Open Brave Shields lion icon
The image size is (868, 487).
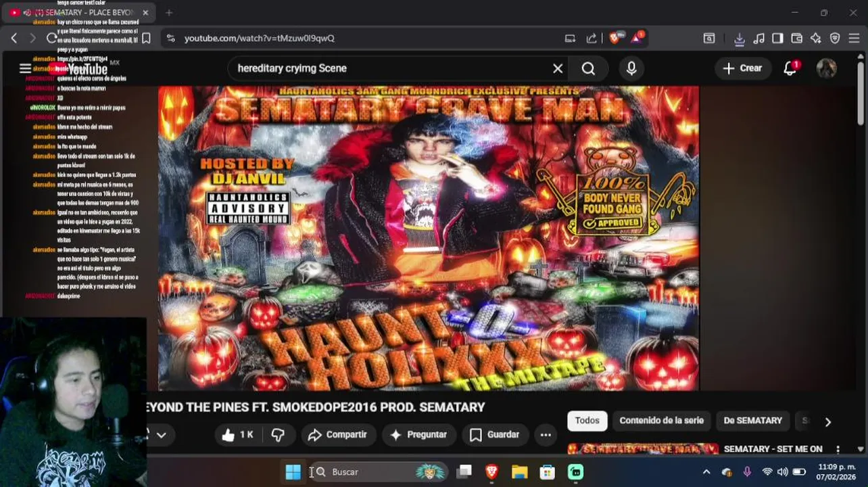(614, 39)
